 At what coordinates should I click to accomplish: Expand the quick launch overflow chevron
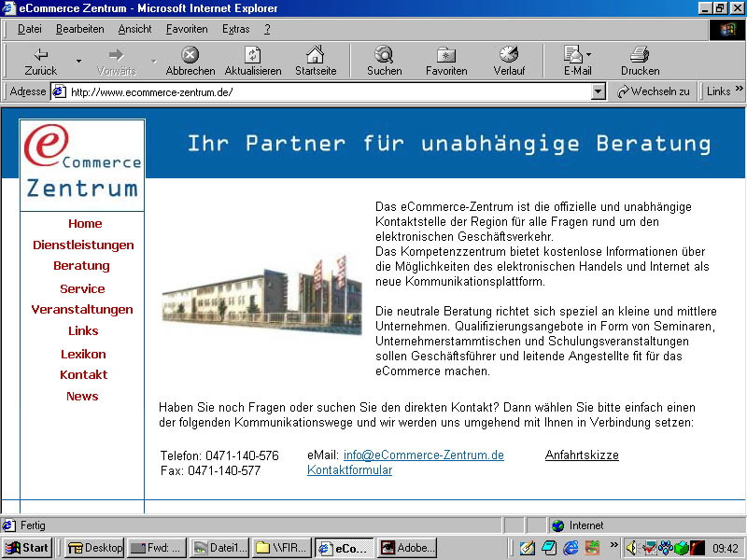tap(613, 544)
